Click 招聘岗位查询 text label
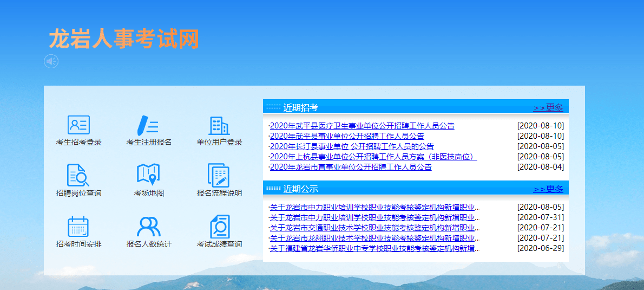The image size is (644, 290). (x=78, y=194)
